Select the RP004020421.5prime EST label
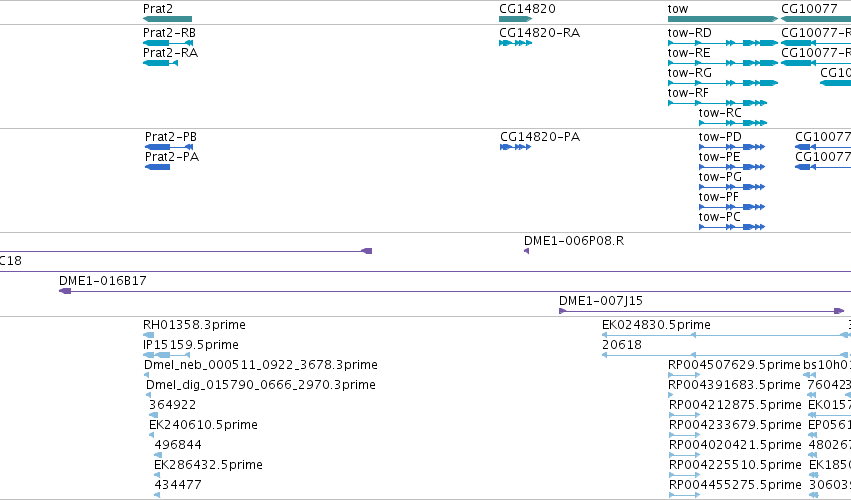 735,445
